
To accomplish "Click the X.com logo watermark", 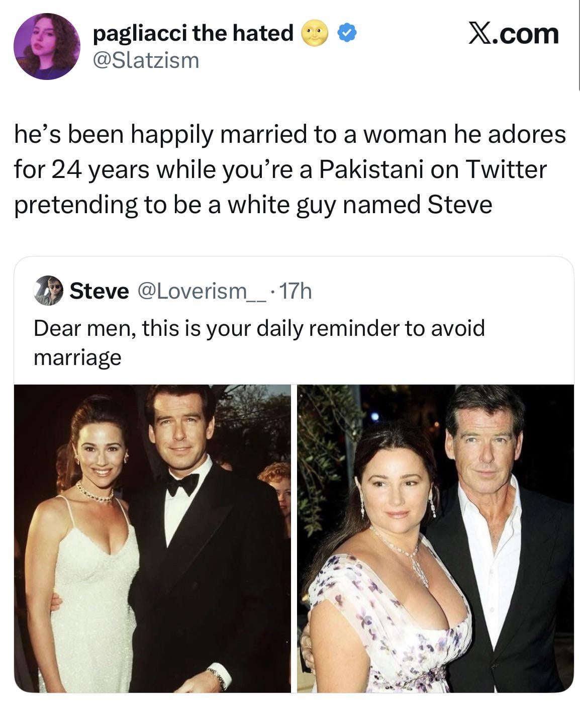I will click(x=513, y=34).
